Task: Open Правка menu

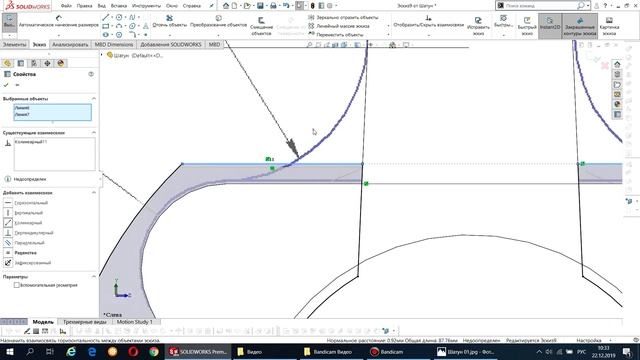Action: point(84,6)
